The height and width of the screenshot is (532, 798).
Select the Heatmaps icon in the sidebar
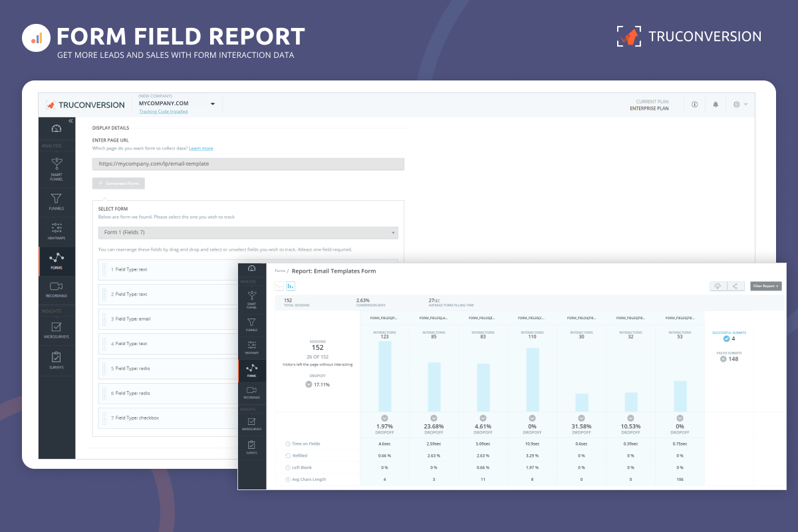57,231
